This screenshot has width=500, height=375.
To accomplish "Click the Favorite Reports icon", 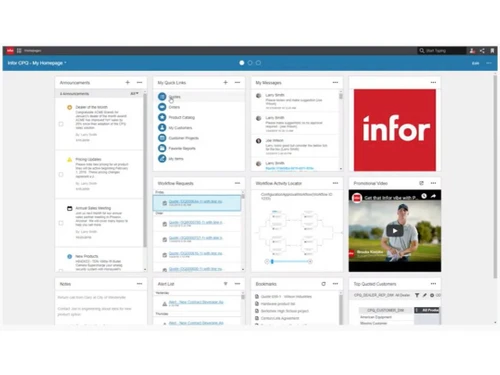I will pyautogui.click(x=162, y=148).
